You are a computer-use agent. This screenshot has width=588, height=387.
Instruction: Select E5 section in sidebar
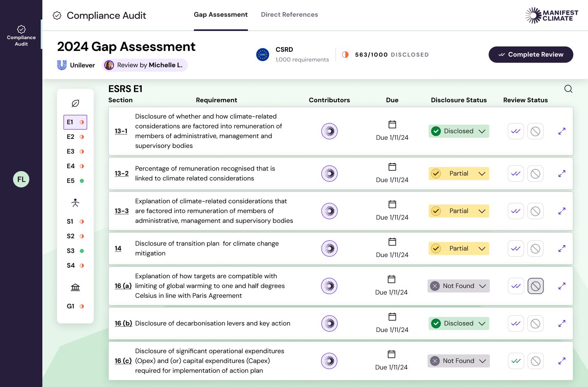pyautogui.click(x=75, y=181)
